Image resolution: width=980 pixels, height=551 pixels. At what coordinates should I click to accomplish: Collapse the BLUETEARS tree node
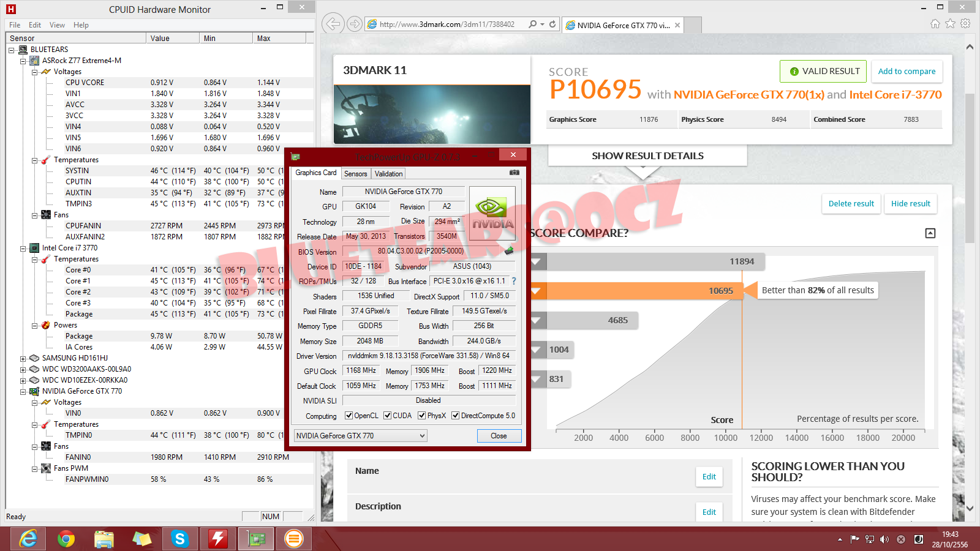pos(11,50)
